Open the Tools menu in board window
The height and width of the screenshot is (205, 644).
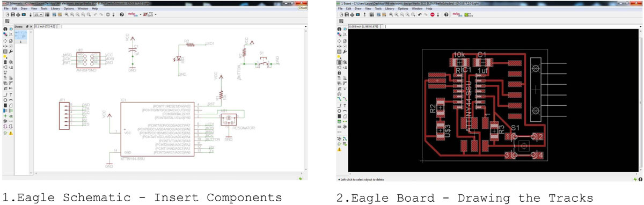click(x=378, y=9)
